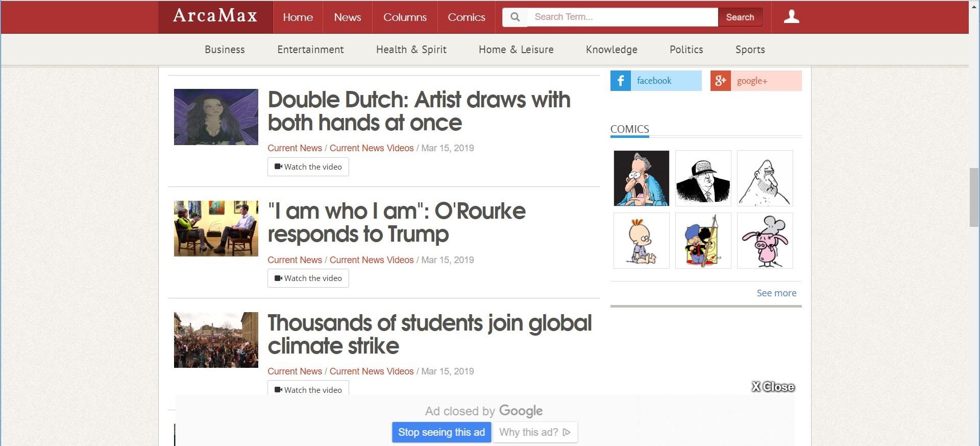Watch the video for O'Rourke article
Viewport: 980px width, 446px height.
coord(308,278)
